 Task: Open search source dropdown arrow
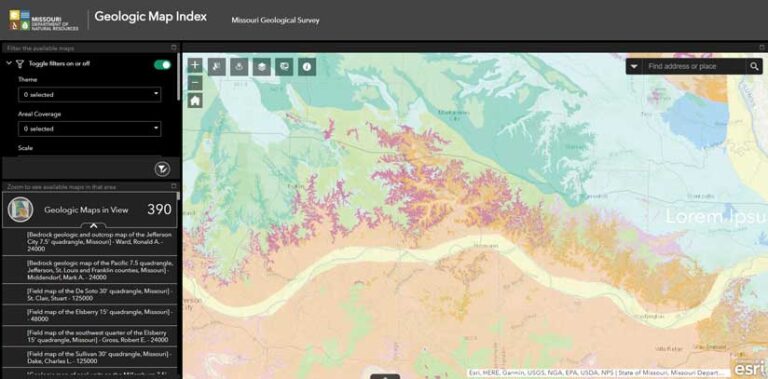click(x=634, y=67)
